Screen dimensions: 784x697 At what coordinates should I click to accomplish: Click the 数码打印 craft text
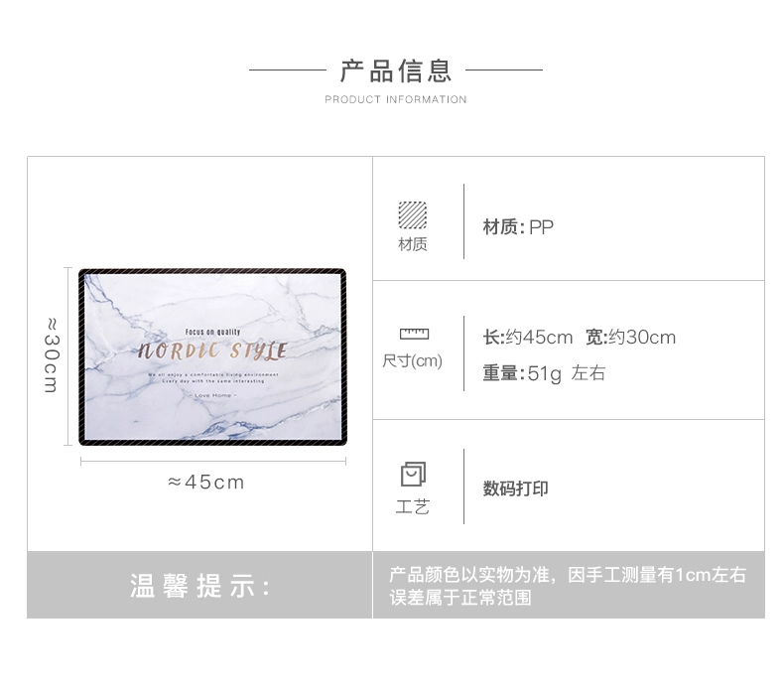point(515,488)
